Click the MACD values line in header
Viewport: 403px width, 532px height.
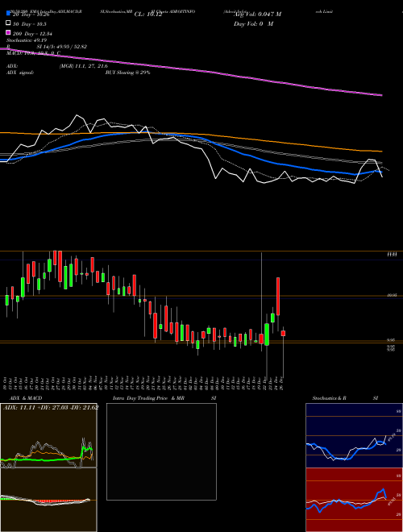pyautogui.click(x=33, y=53)
